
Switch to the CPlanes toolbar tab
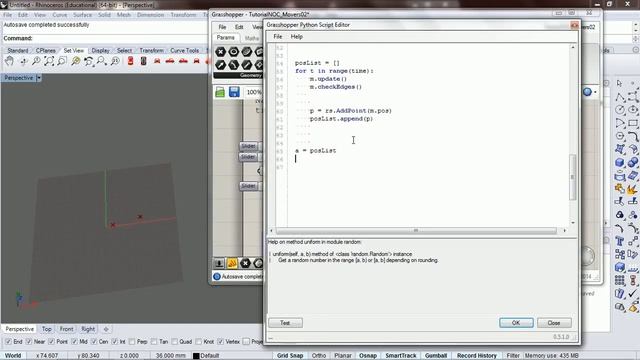point(46,51)
